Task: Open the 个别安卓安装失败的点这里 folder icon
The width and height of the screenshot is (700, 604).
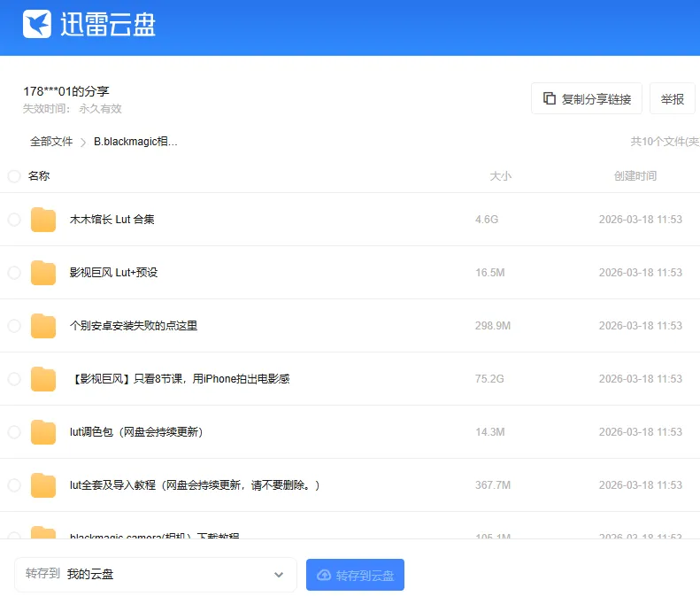Action: [43, 326]
